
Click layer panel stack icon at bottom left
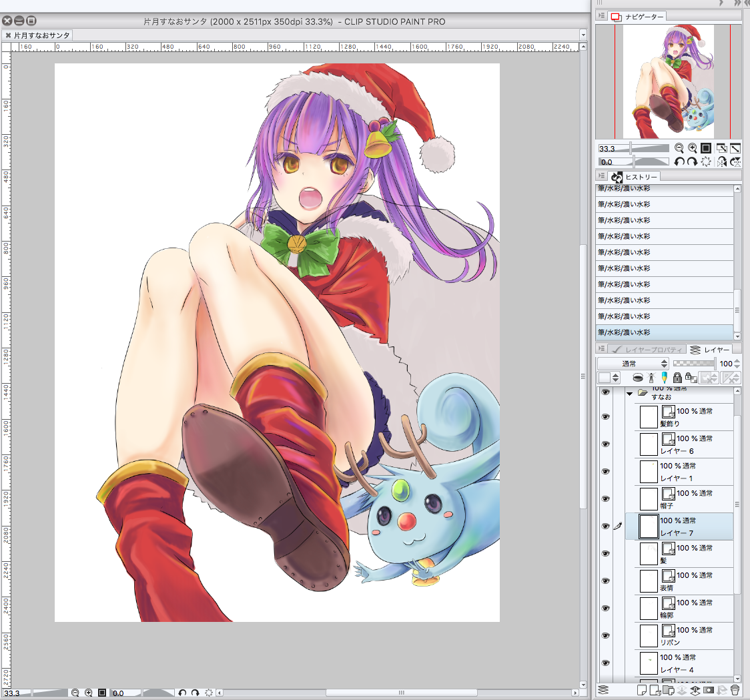603,690
